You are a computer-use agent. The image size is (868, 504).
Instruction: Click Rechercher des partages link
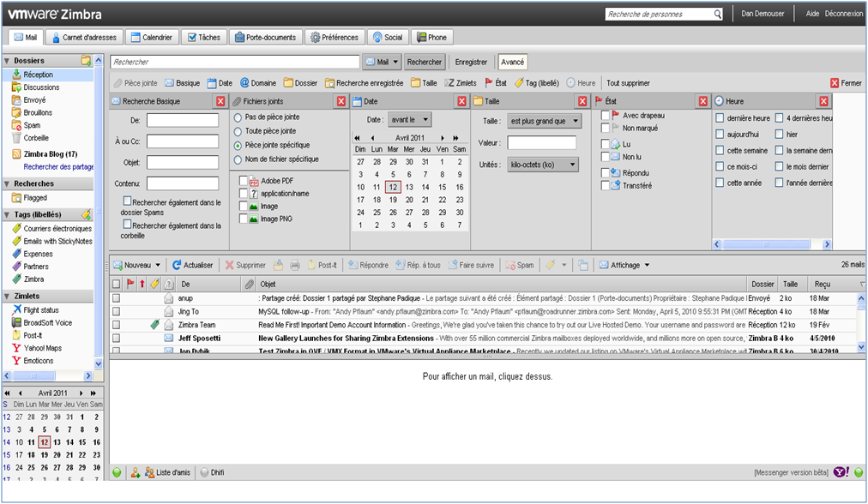pyautogui.click(x=58, y=167)
